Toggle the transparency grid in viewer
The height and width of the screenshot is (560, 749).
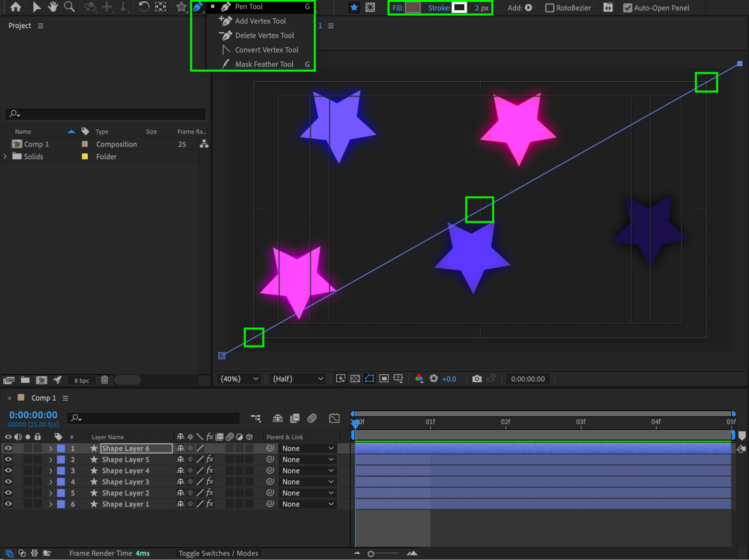click(355, 379)
